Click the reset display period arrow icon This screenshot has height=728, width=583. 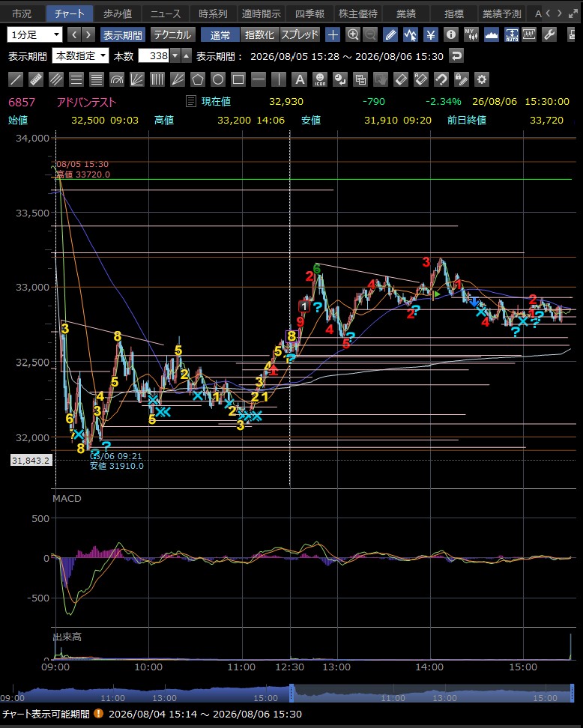(x=456, y=56)
